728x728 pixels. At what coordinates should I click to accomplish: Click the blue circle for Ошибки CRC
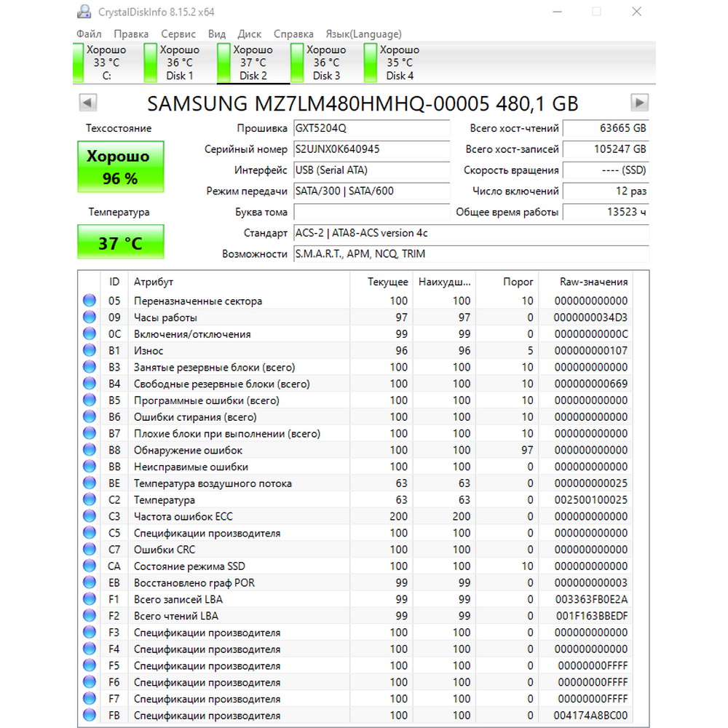pyautogui.click(x=90, y=549)
